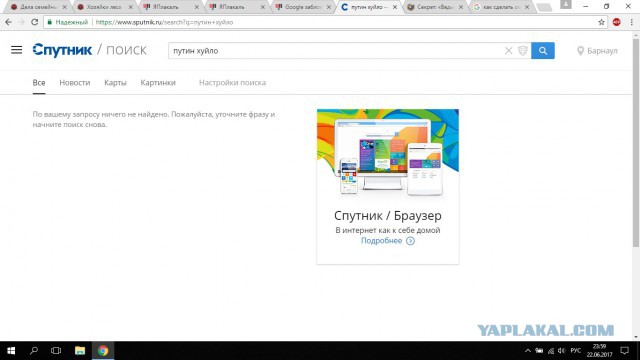640x360 pixels.
Task: Click the blue magnifier search button
Action: pos(542,51)
